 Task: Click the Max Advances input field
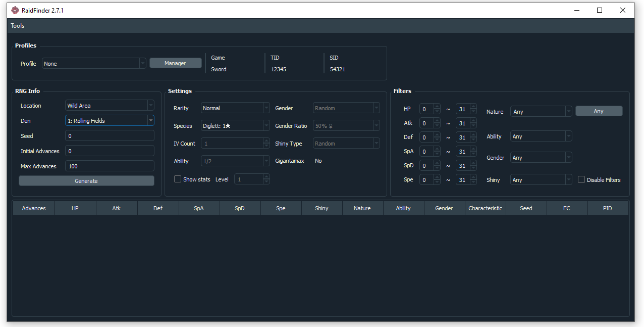point(110,166)
